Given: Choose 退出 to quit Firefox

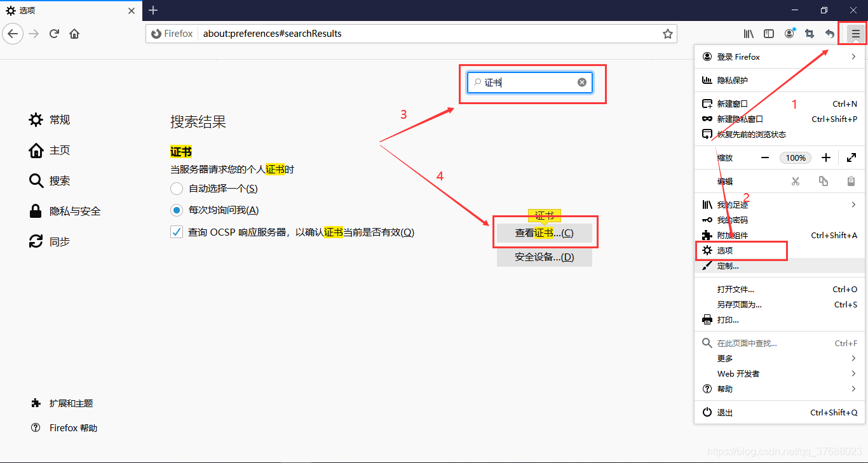Looking at the screenshot, I should click(x=780, y=412).
